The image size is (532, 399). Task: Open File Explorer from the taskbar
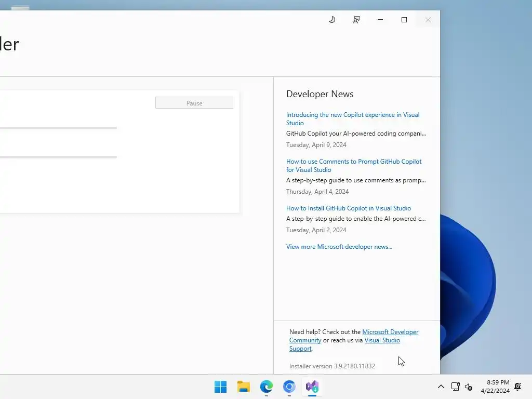[x=243, y=387]
